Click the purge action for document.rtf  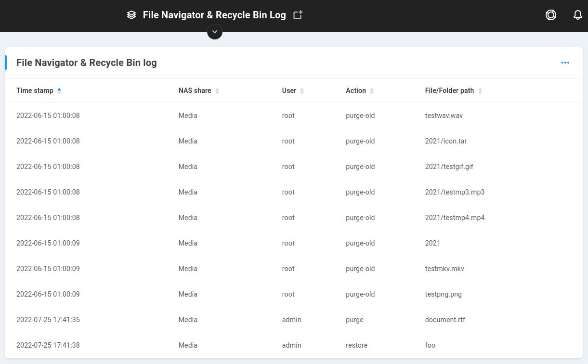point(354,320)
